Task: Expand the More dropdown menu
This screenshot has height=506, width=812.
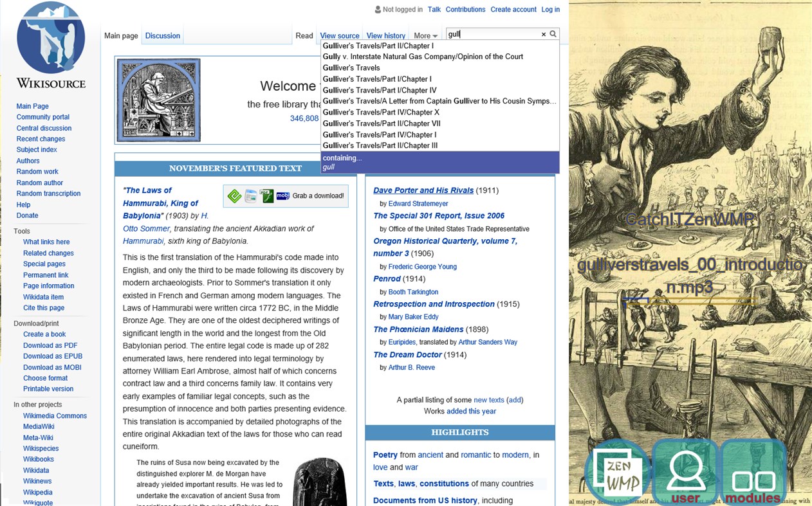Action: pyautogui.click(x=425, y=36)
